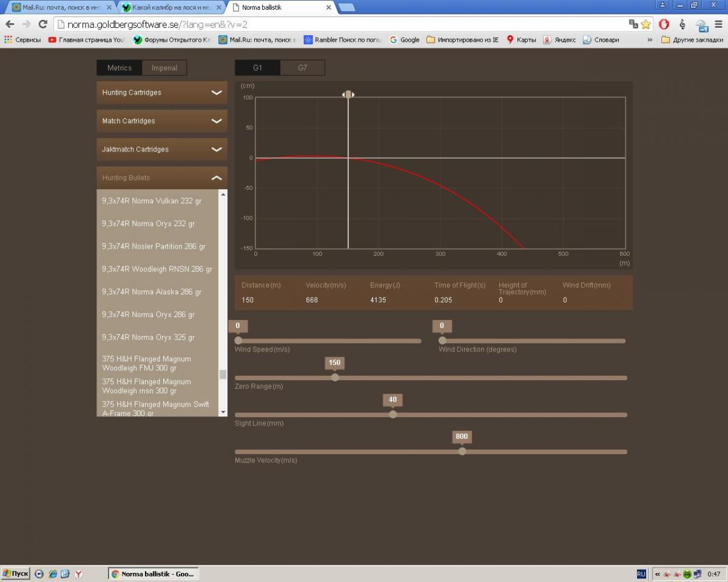
Task: Switch units to Imperial
Action: click(164, 68)
